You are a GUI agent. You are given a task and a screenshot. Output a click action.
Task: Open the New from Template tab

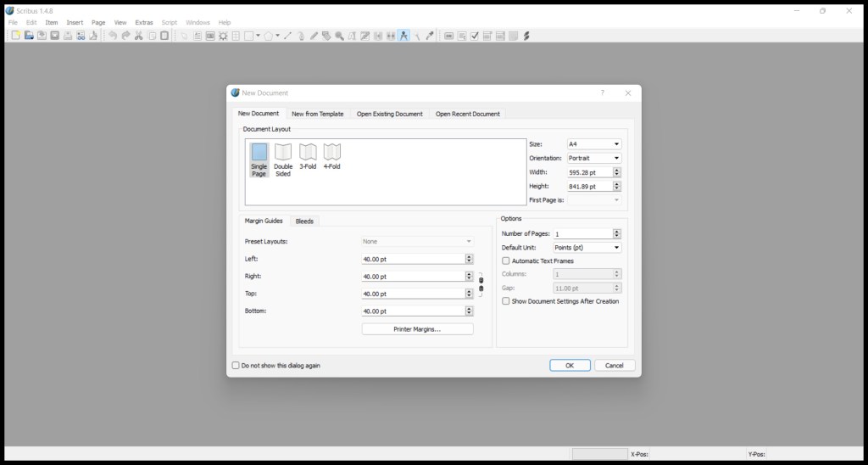(x=318, y=114)
